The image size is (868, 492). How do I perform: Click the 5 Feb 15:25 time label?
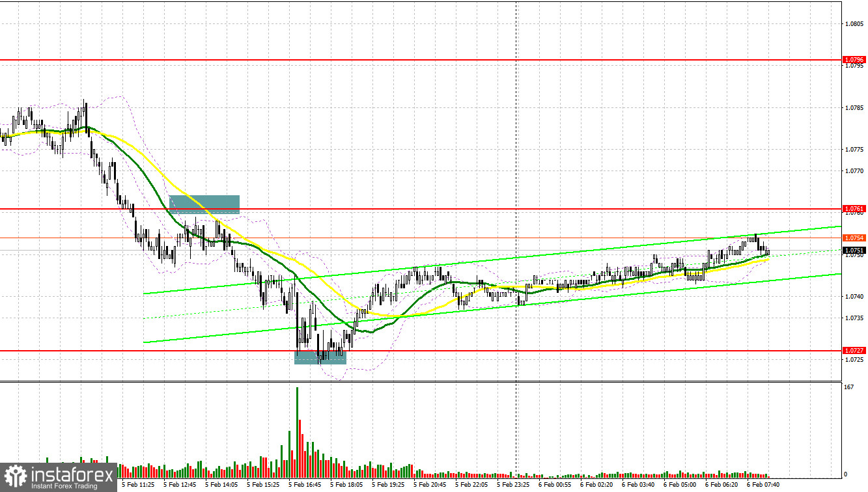click(x=263, y=485)
